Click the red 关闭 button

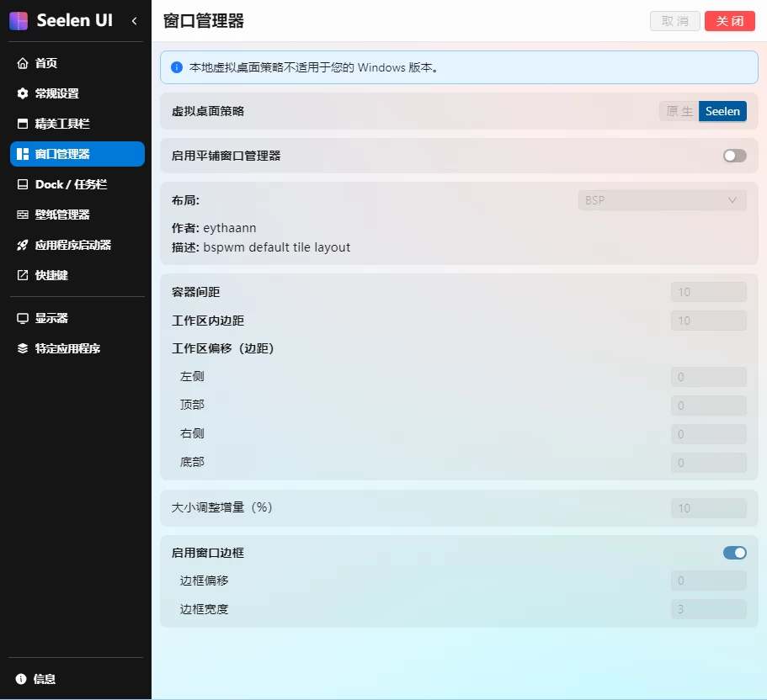[729, 21]
